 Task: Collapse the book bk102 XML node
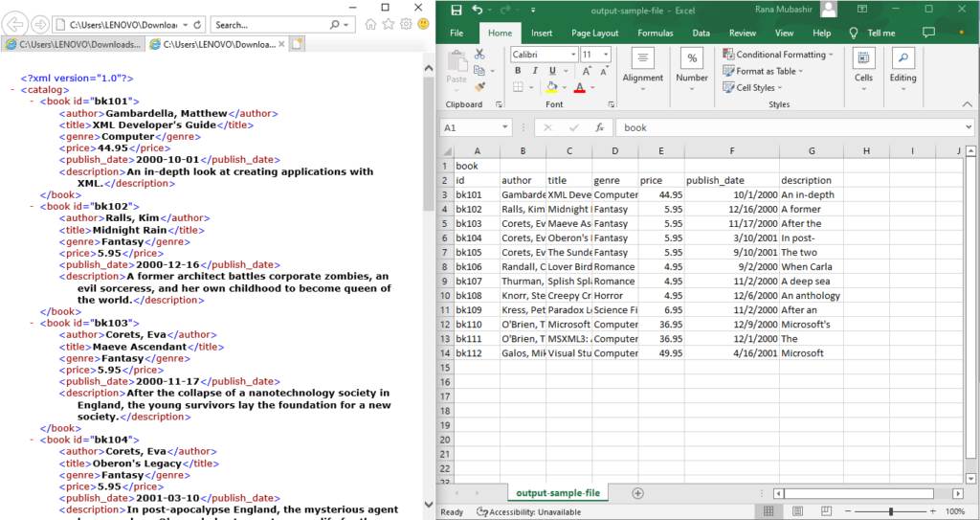[33, 207]
